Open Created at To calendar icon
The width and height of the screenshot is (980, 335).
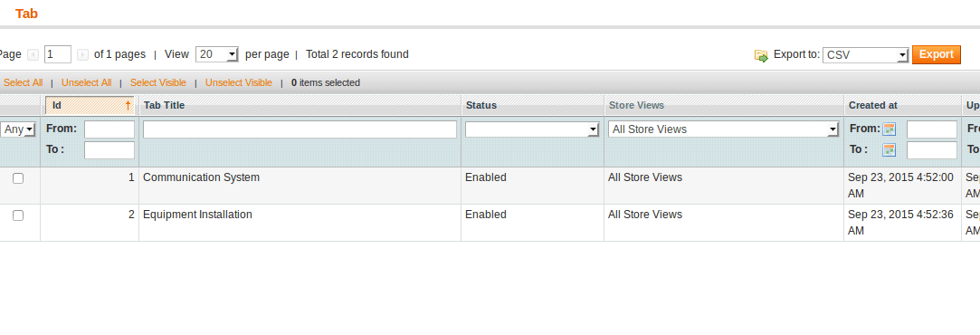889,150
